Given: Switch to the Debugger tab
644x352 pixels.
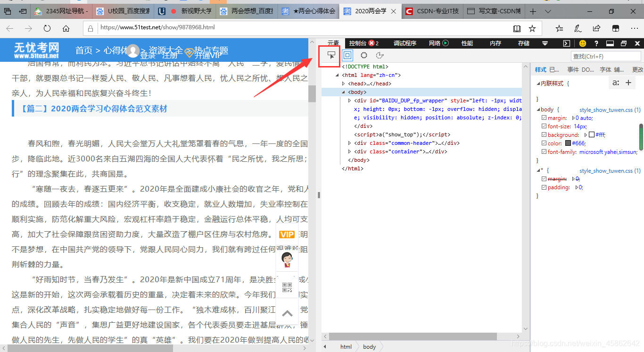Looking at the screenshot, I should click(x=405, y=43).
